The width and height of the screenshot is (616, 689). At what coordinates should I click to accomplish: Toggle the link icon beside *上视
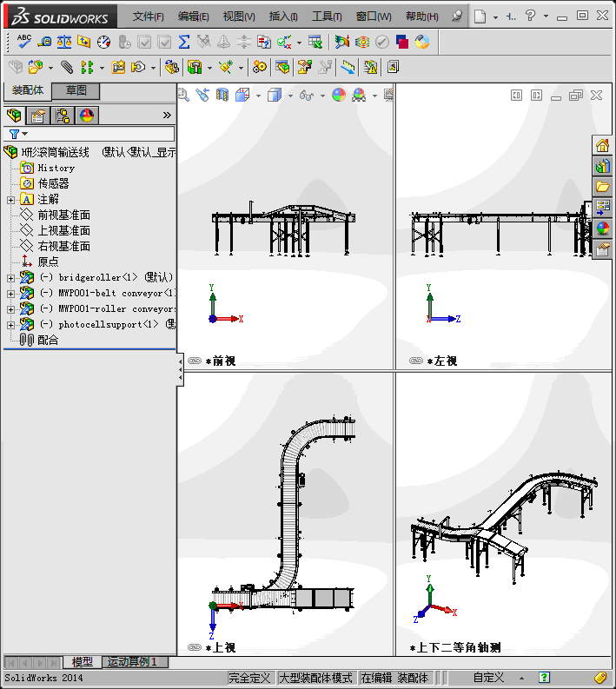pos(195,647)
